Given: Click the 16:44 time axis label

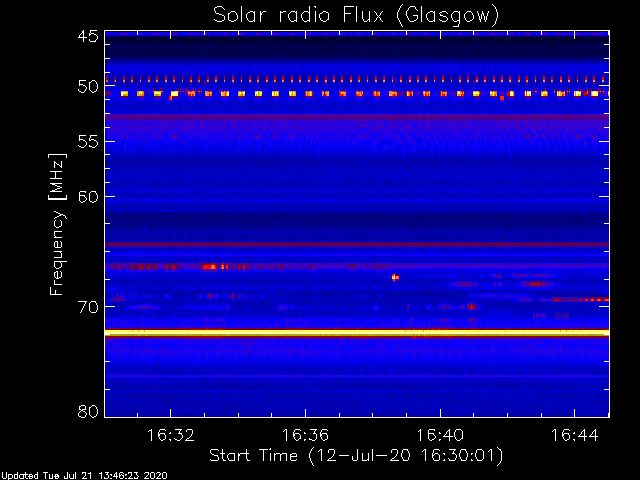Looking at the screenshot, I should pos(575,435).
